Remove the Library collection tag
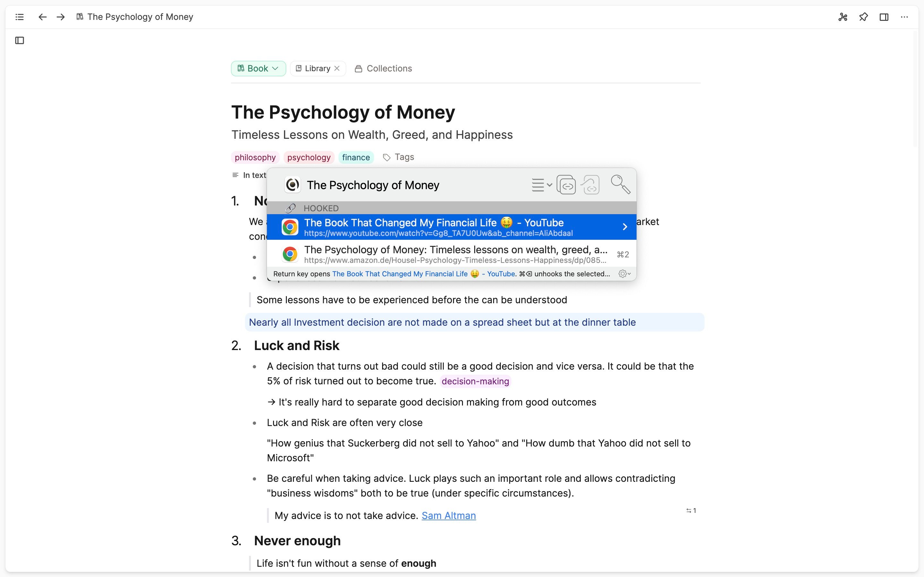Viewport: 924px width, 577px height. (x=337, y=68)
